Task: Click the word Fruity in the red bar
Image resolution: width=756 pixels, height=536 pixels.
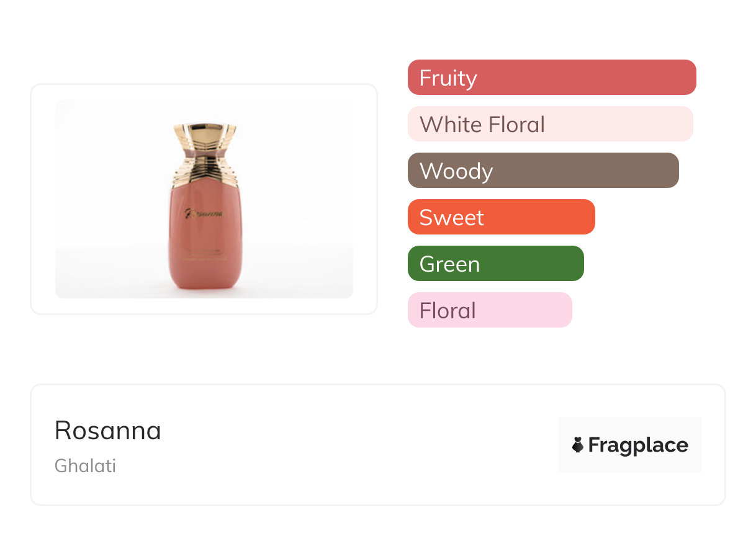Action: tap(448, 78)
